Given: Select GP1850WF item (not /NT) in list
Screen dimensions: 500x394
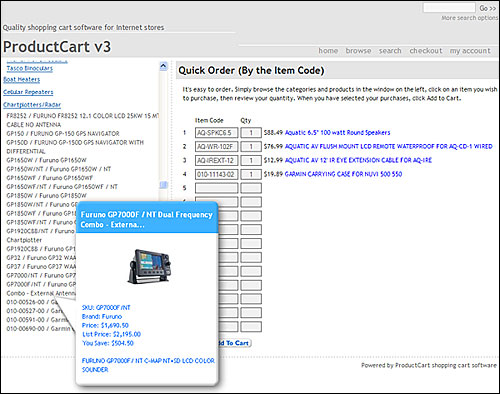Looking at the screenshot, I should pos(42,213).
